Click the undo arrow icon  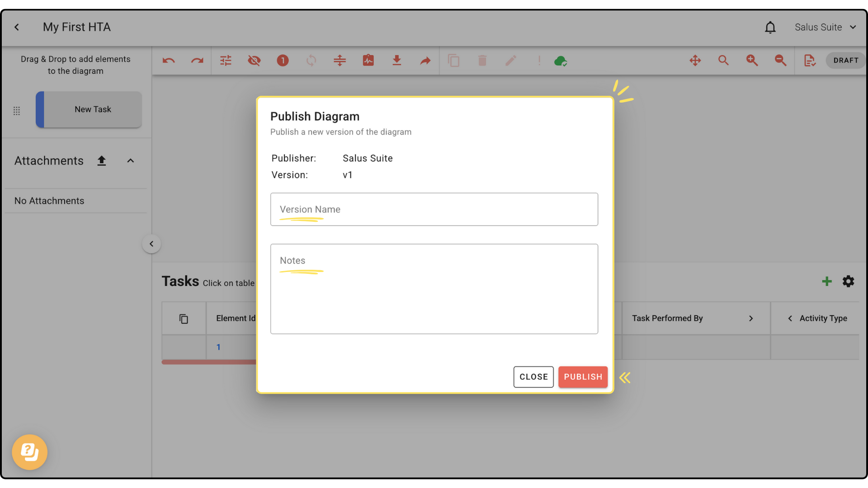point(169,61)
